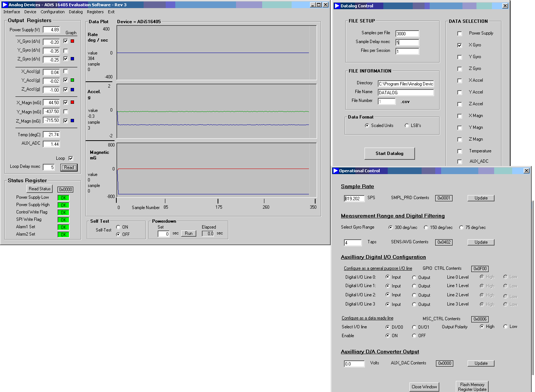Turn Self-Test ON
Viewport: 535px width, 392px height.
point(118,227)
